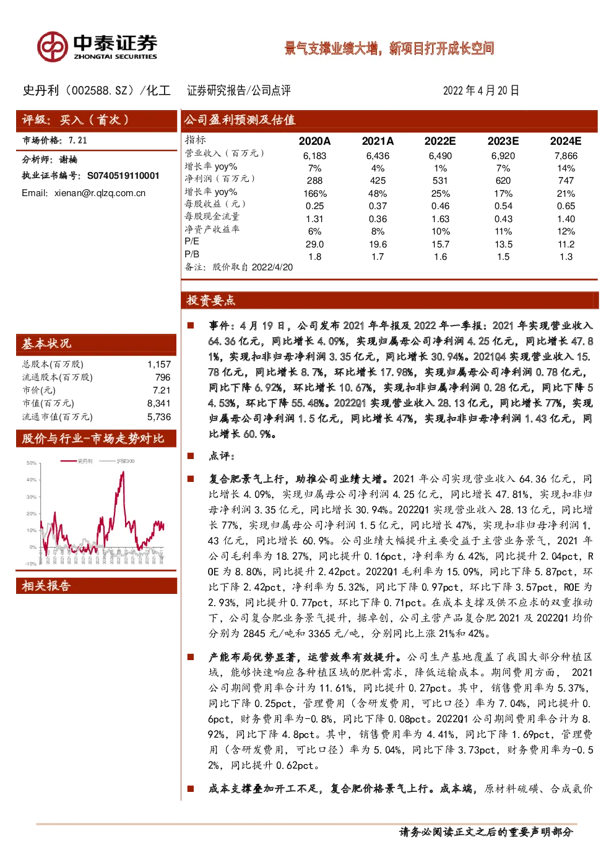The width and height of the screenshot is (614, 868).
Task: Select net profit value 425
Action: tap(378, 181)
